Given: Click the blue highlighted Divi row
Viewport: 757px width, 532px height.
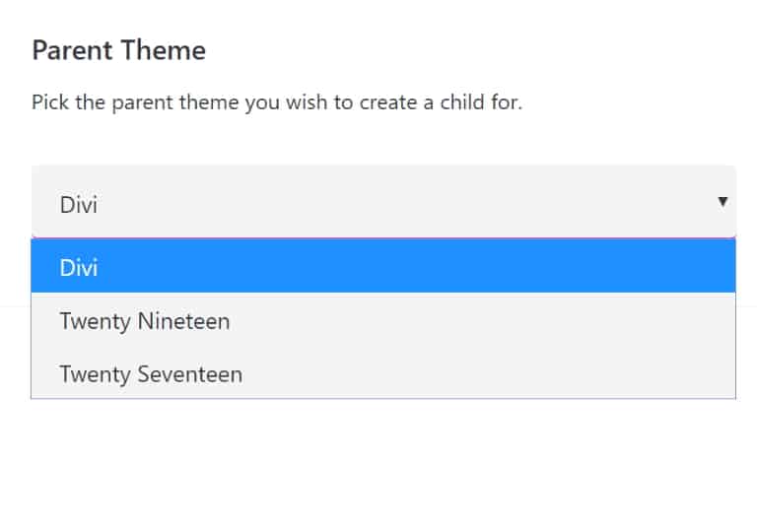Looking at the screenshot, I should point(383,266).
